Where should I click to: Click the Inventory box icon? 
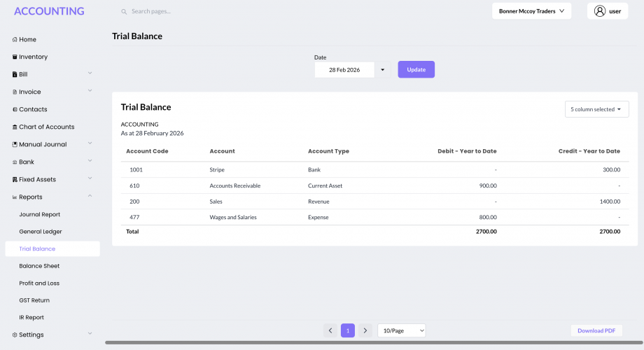tap(15, 57)
